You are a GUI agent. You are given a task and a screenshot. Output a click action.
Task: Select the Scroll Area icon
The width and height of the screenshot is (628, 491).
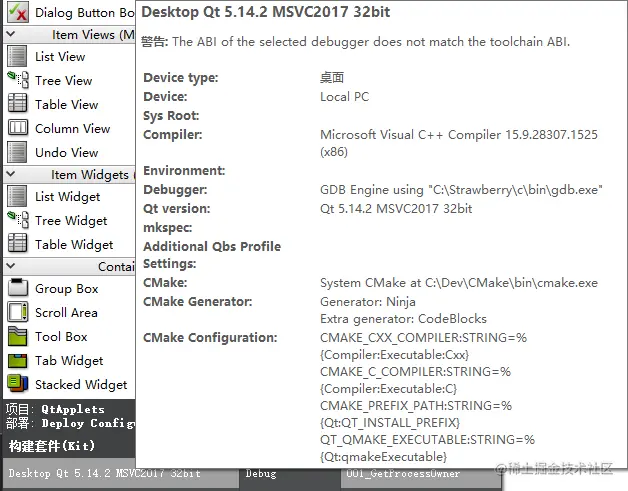(x=18, y=312)
